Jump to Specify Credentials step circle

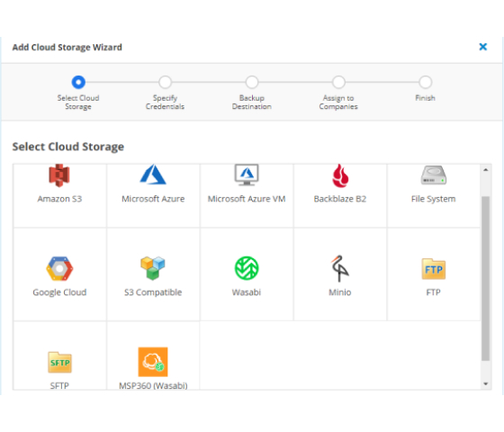point(166,82)
